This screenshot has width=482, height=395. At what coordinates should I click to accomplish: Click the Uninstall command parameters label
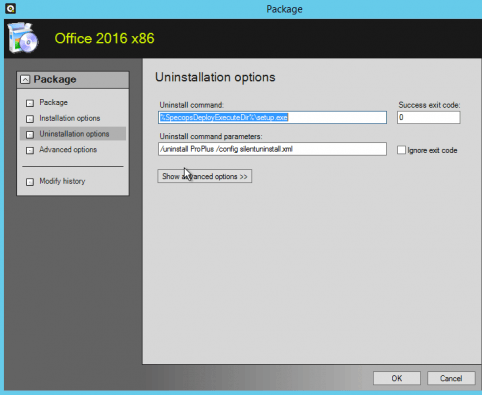[211, 136]
